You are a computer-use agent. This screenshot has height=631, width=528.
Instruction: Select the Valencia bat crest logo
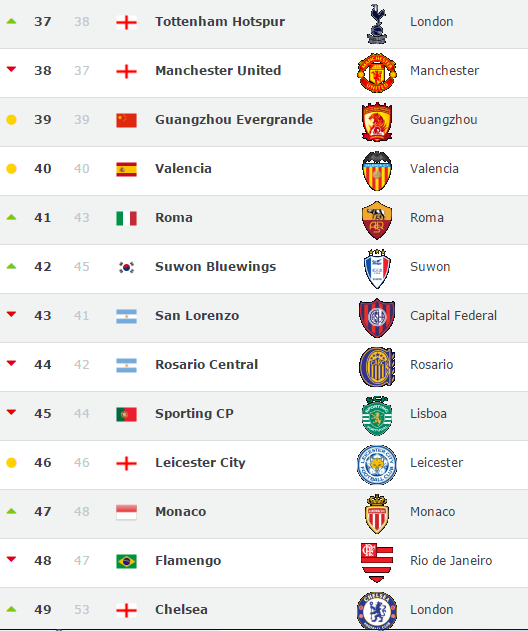tap(377, 171)
